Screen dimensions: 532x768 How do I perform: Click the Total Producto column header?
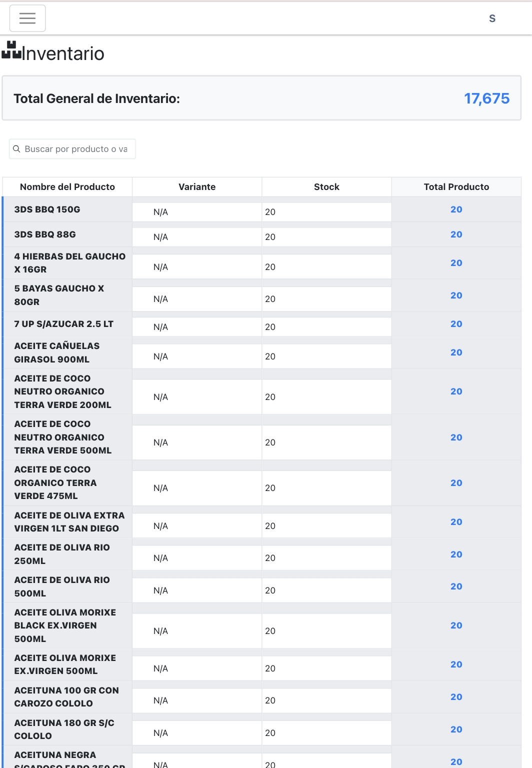[456, 187]
